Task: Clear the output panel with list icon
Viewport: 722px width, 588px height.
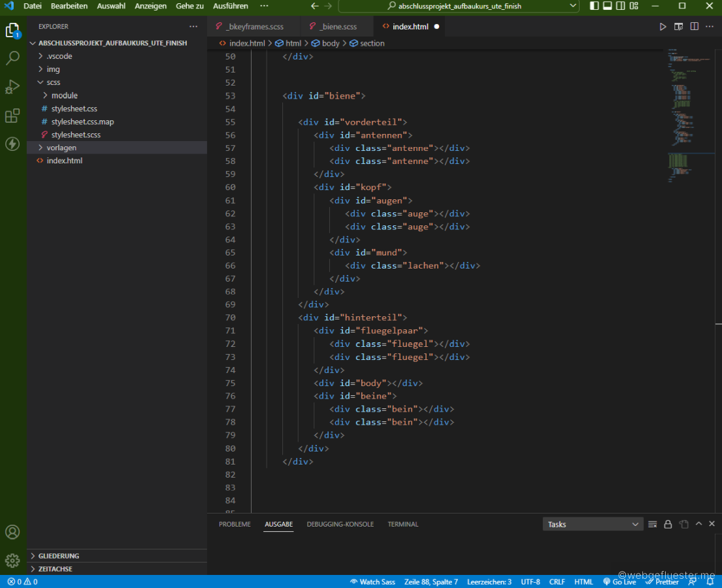Action: click(x=652, y=524)
